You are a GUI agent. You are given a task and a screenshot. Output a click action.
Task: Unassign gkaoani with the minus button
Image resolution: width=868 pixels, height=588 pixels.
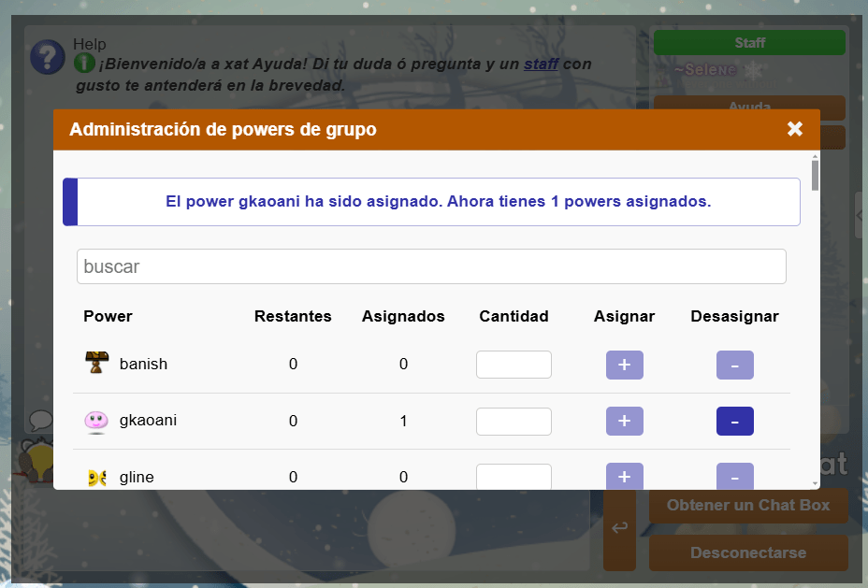pos(734,422)
